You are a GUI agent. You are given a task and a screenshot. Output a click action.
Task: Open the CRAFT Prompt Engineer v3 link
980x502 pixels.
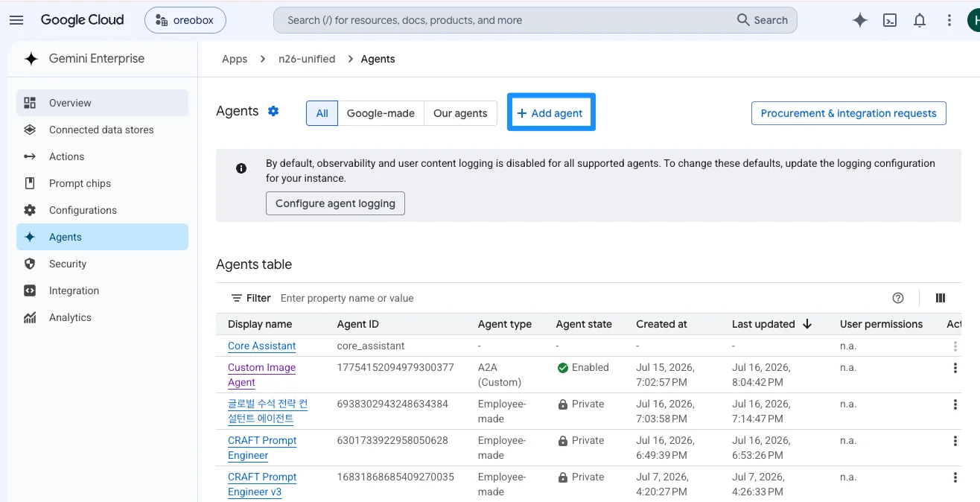tap(262, 484)
